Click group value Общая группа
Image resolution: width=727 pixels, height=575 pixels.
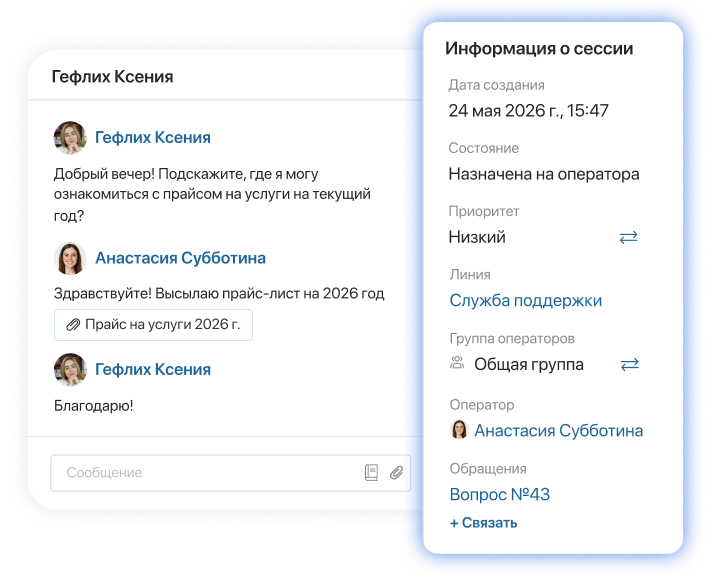[x=529, y=364]
